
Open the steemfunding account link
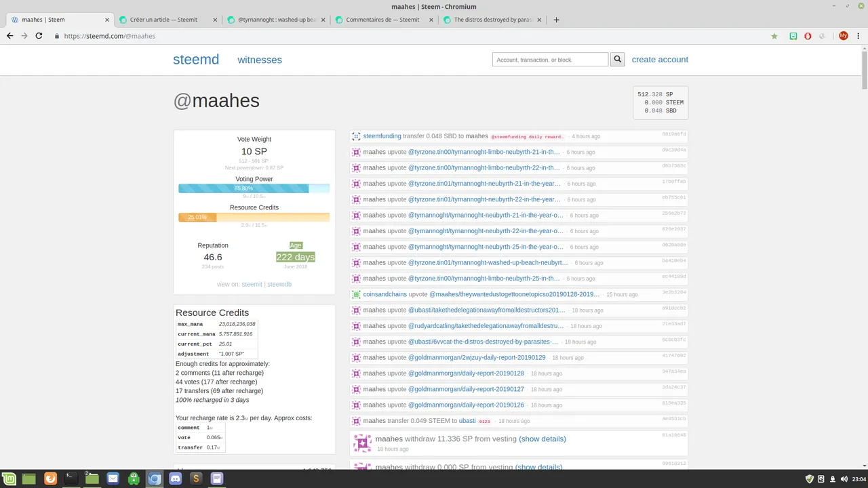382,136
